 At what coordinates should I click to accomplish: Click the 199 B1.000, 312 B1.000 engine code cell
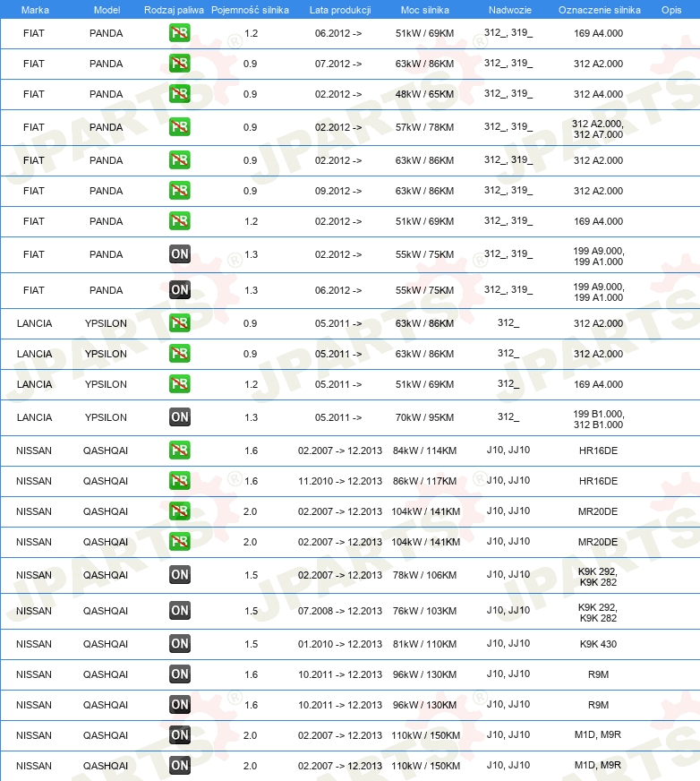point(598,419)
